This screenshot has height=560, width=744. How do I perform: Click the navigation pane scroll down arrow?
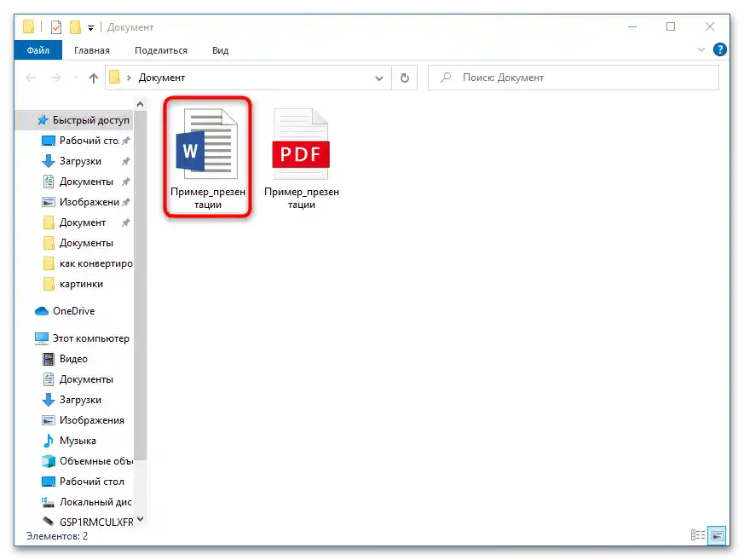[x=140, y=519]
